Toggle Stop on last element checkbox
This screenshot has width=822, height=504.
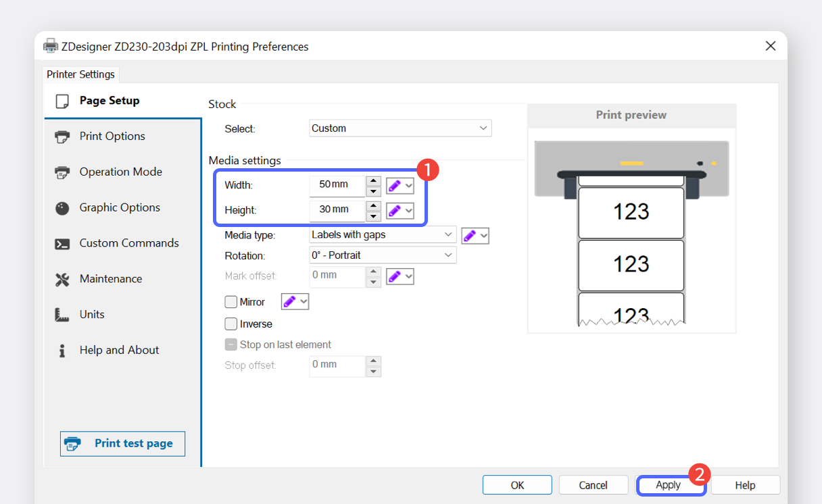231,345
